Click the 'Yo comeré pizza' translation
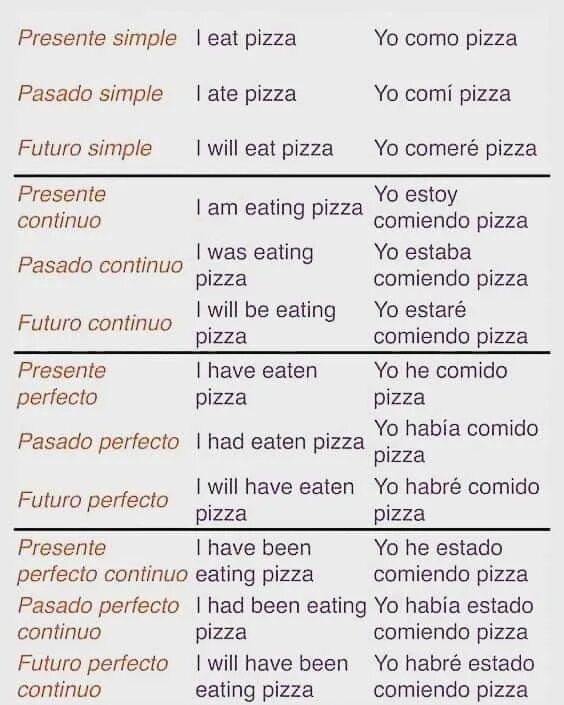Screen dimensions: 564x705 [x=455, y=149]
